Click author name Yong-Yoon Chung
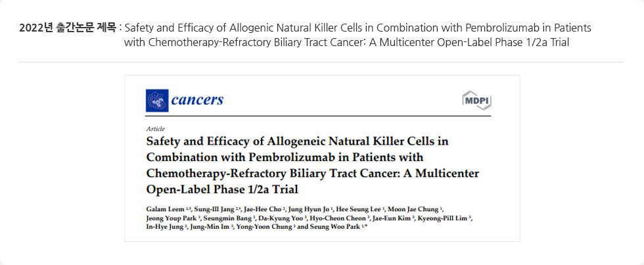This screenshot has width=644, height=265. click(262, 227)
